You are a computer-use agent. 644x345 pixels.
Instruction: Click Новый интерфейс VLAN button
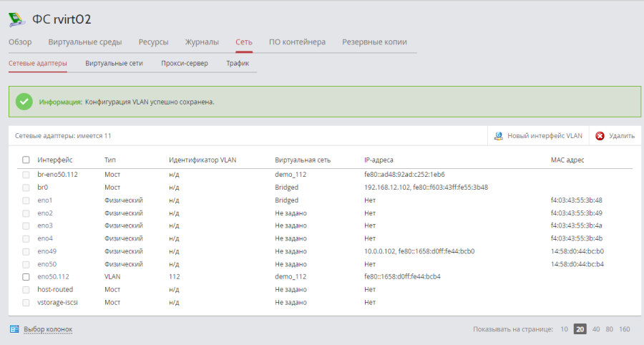point(545,135)
